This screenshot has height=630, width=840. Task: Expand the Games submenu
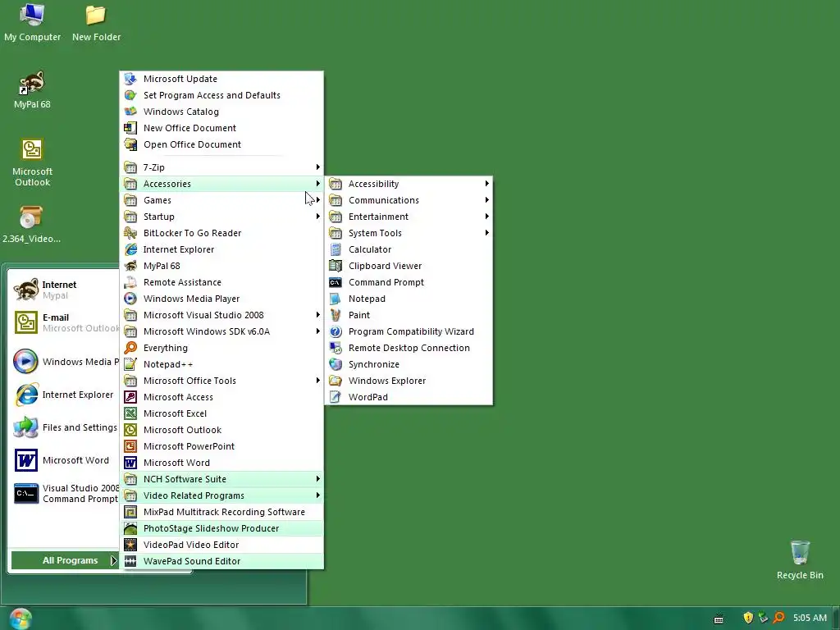pos(221,200)
